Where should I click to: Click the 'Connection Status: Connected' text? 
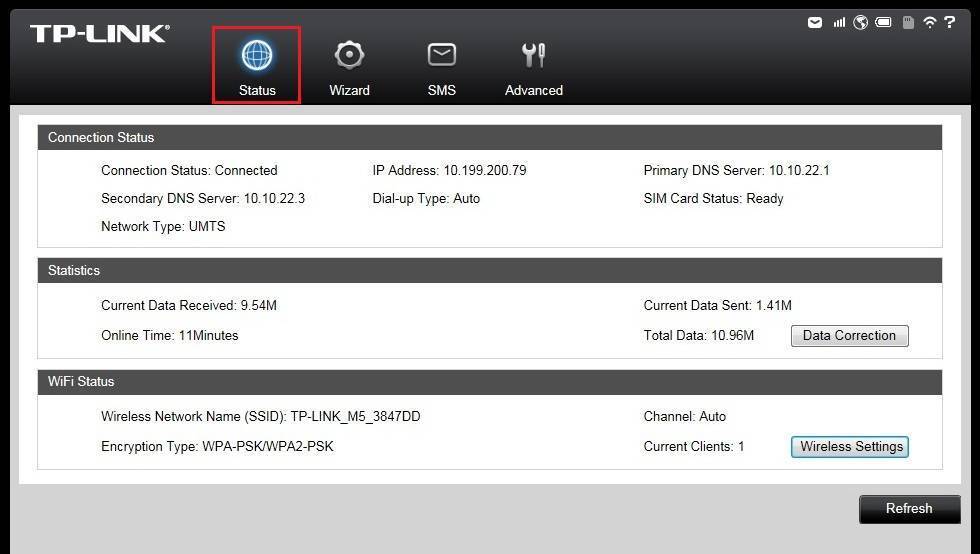coord(189,171)
